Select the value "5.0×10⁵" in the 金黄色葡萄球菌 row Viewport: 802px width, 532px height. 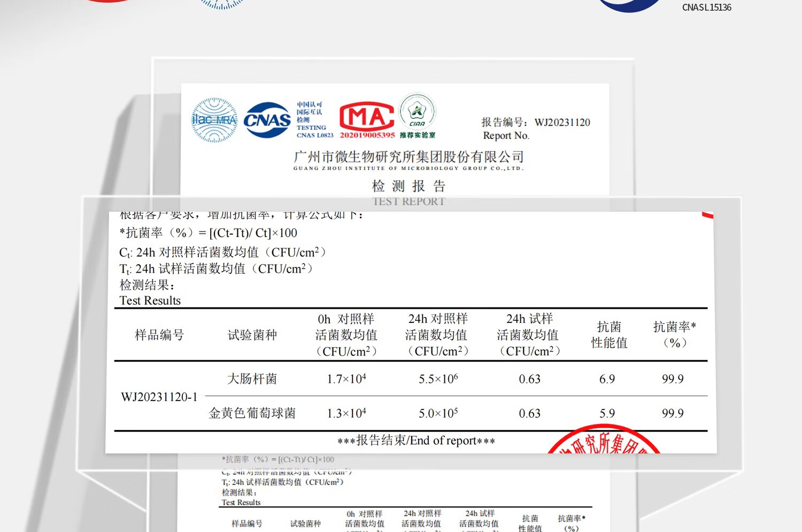coord(438,413)
